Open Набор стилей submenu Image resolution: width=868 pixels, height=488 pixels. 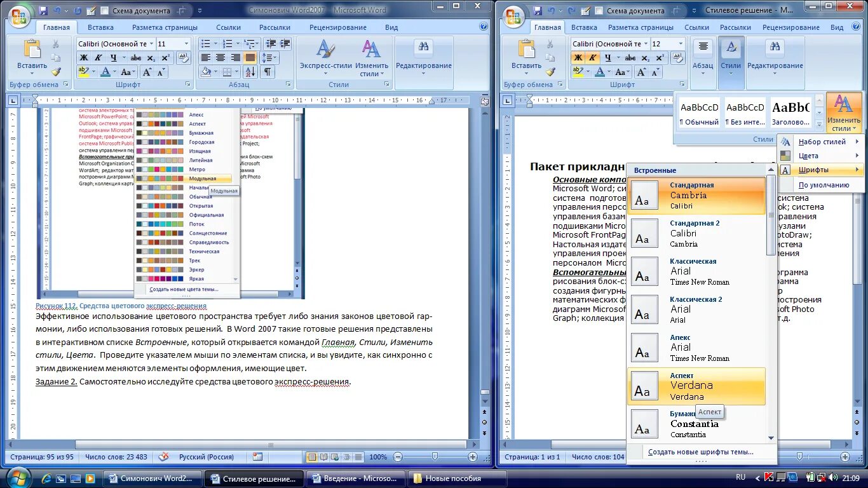pos(820,142)
